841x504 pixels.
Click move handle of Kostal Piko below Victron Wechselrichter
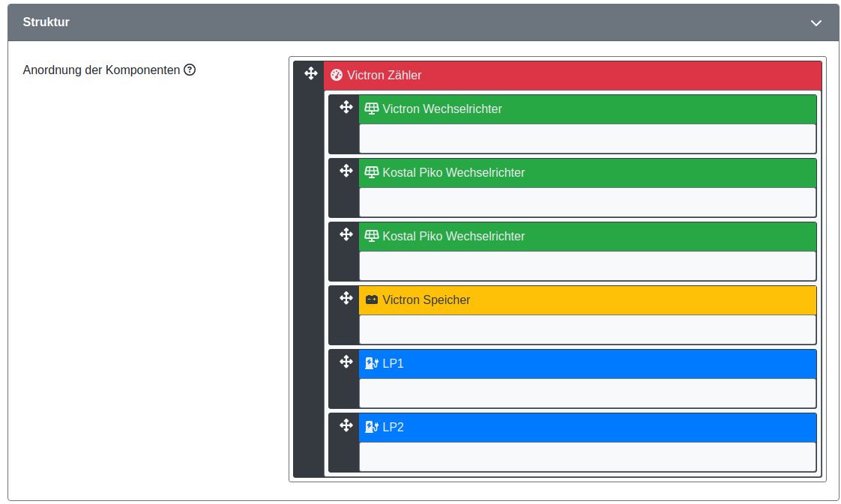[346, 171]
